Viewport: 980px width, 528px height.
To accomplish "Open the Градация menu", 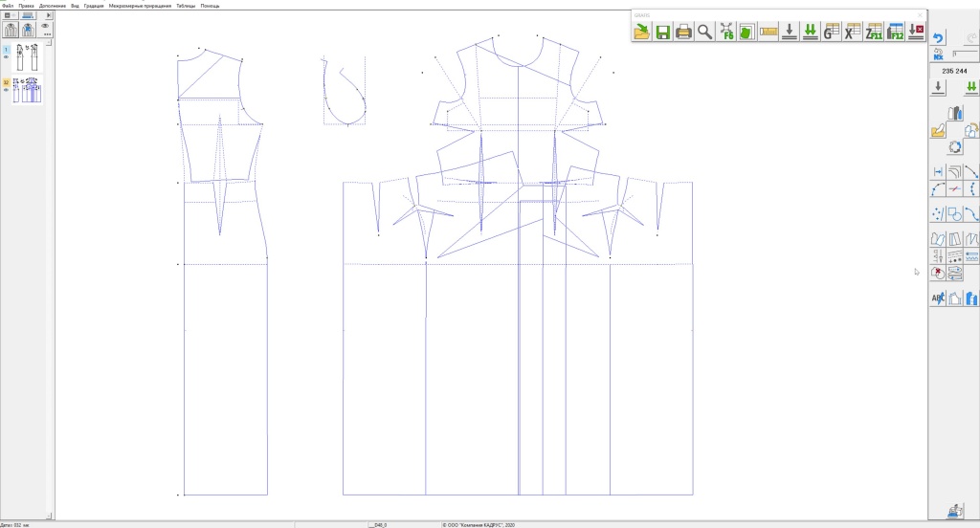I will click(94, 6).
